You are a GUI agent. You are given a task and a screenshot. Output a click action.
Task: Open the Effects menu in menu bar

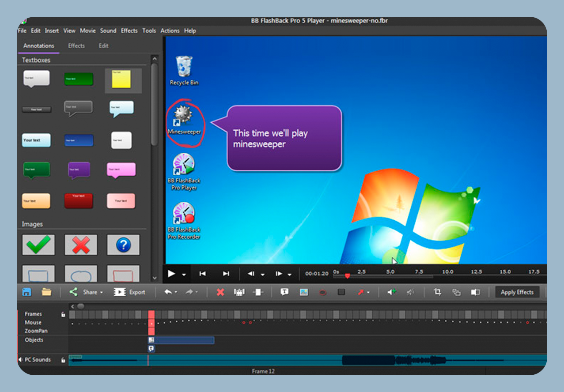point(129,31)
